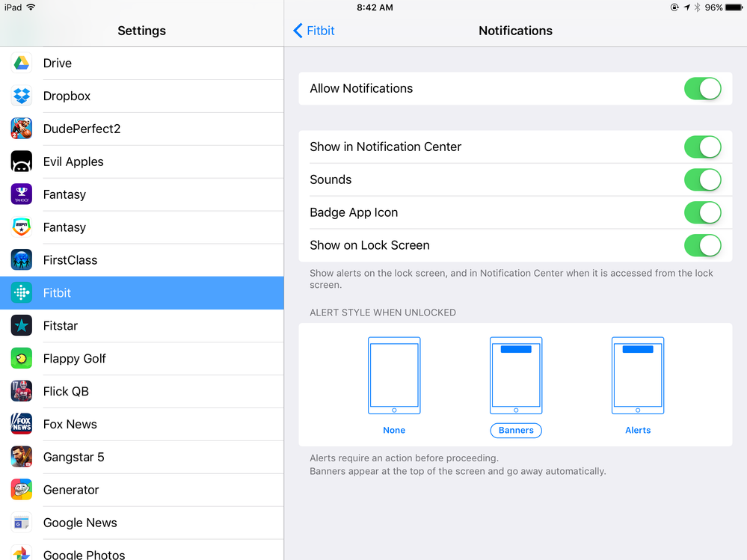The width and height of the screenshot is (747, 560).
Task: Tap the Flick QB app icon
Action: tap(22, 392)
